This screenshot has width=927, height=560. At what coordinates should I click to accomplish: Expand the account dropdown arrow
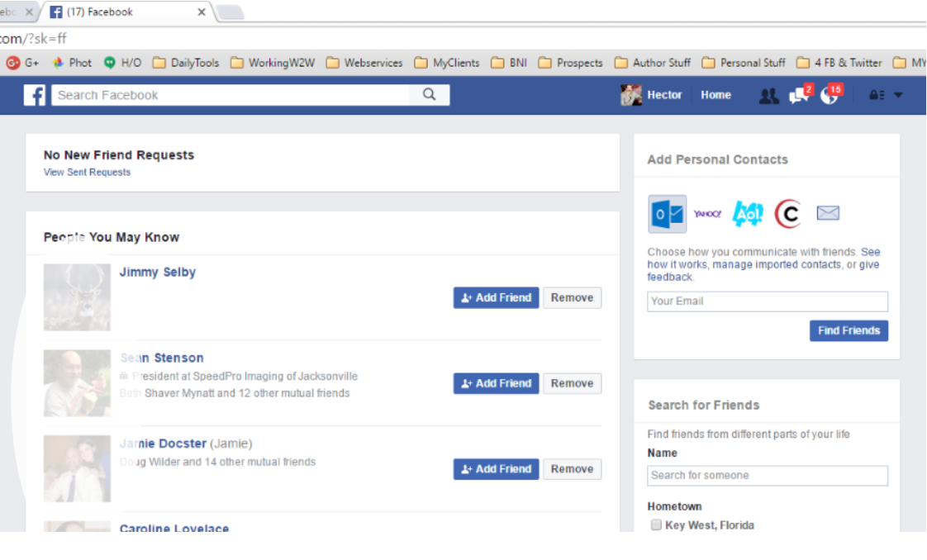[x=898, y=95]
